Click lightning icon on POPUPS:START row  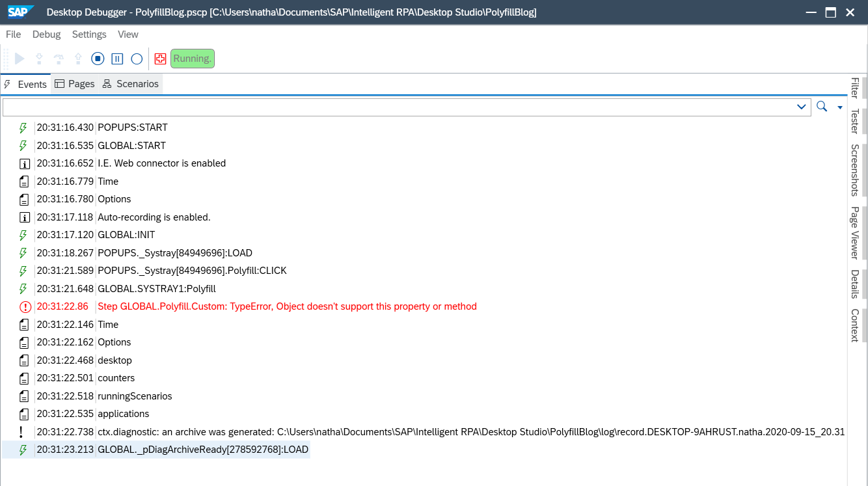pyautogui.click(x=24, y=128)
